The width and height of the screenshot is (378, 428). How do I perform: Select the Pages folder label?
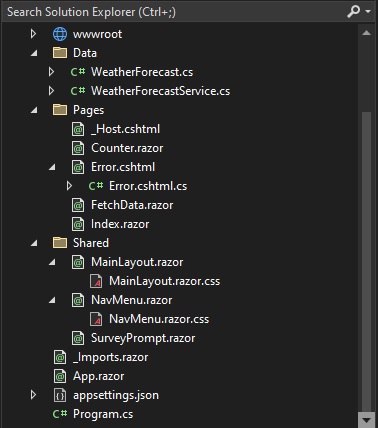(x=89, y=110)
